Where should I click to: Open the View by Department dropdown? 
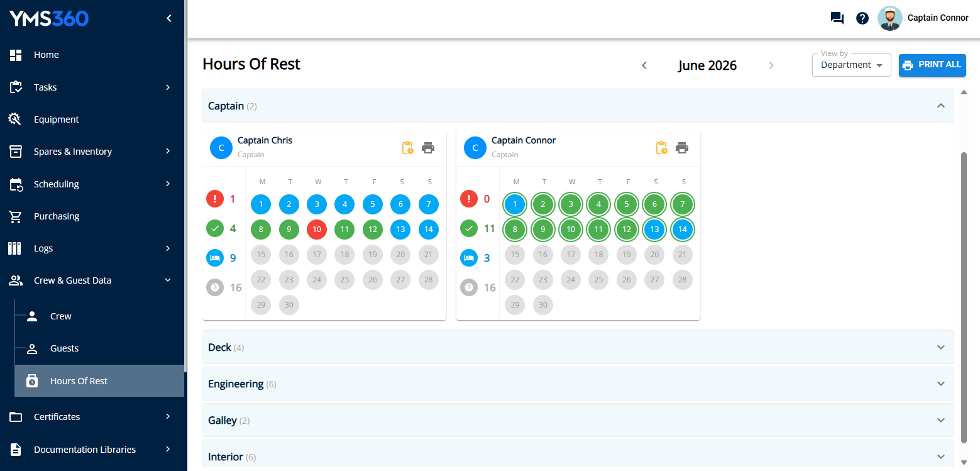852,65
